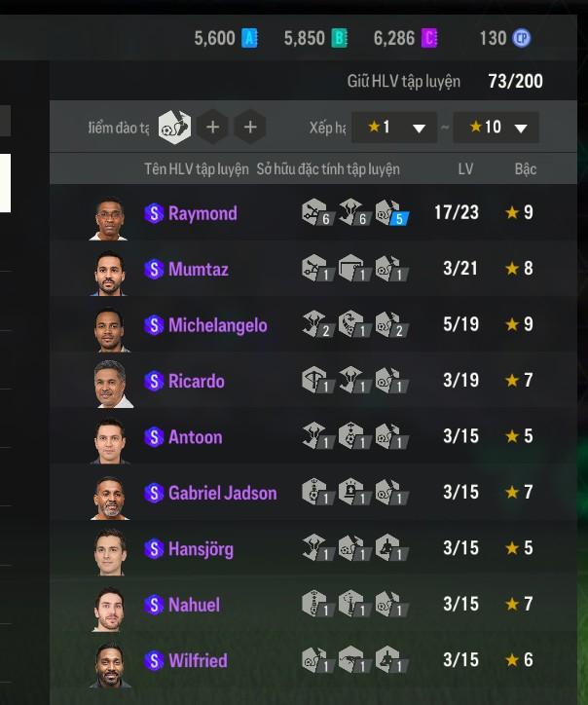The width and height of the screenshot is (588, 705).
Task: Click Gabriel Jadson's first trait icon
Action: [x=317, y=492]
